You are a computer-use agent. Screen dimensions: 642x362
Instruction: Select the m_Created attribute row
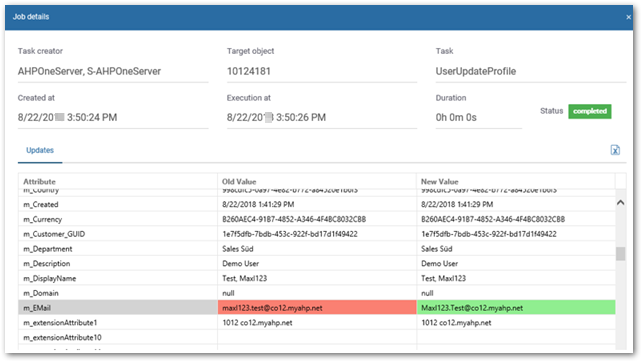tap(316, 204)
